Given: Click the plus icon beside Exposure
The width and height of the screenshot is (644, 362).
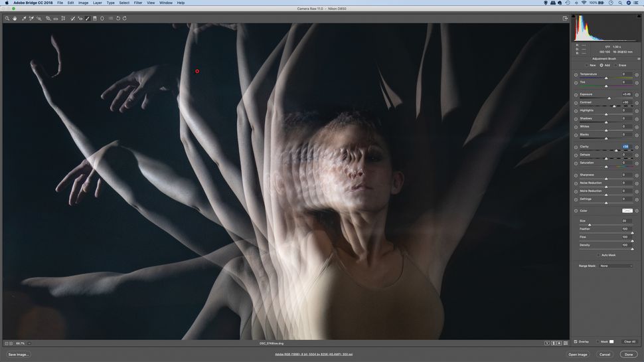Looking at the screenshot, I should (x=637, y=95).
